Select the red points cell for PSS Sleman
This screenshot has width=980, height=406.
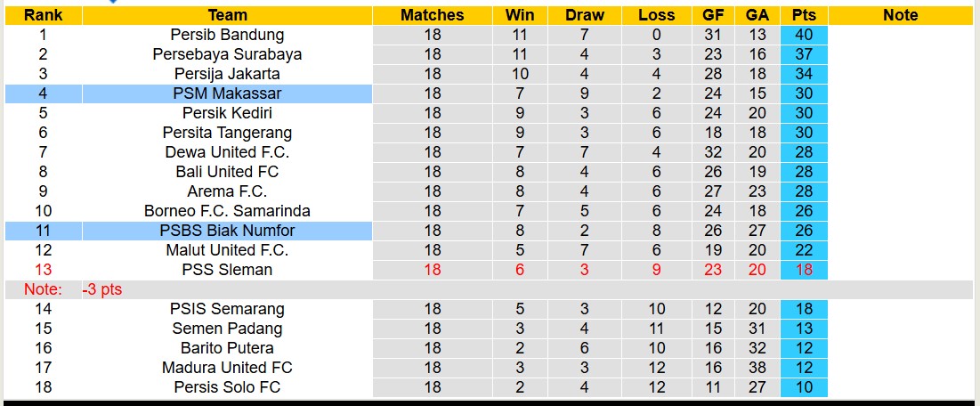click(804, 270)
